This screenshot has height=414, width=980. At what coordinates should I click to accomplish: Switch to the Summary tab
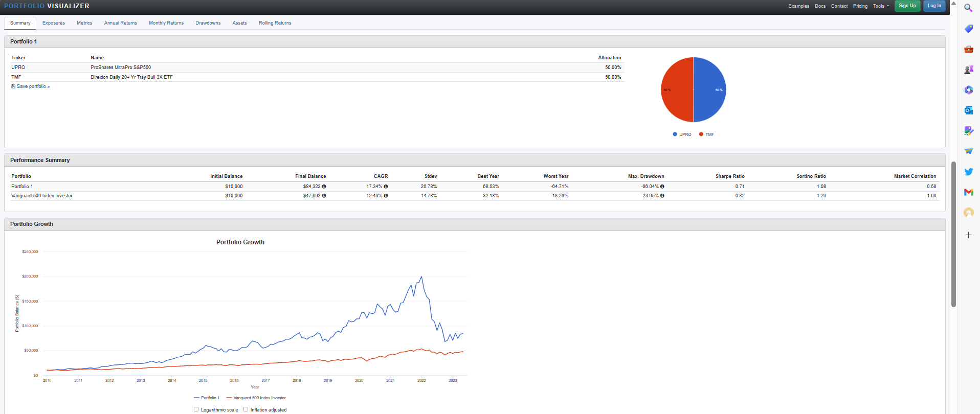point(20,23)
